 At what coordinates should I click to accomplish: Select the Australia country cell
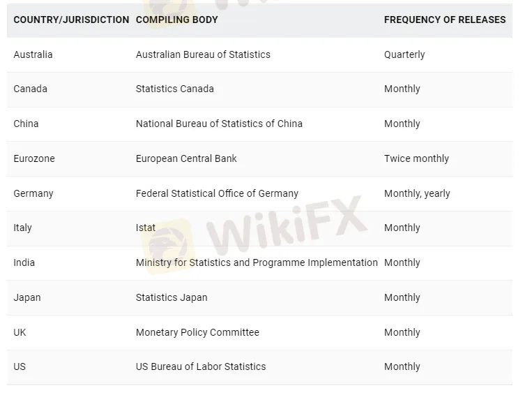pos(33,54)
